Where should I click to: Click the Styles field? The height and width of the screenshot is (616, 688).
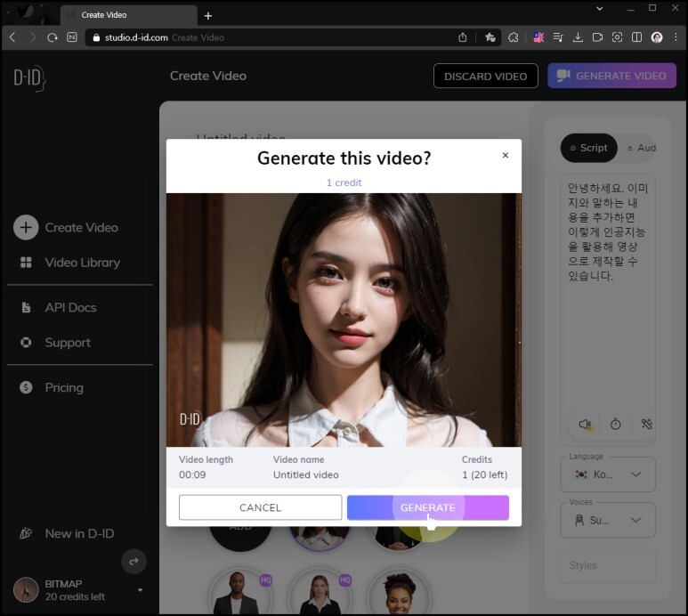(x=608, y=565)
